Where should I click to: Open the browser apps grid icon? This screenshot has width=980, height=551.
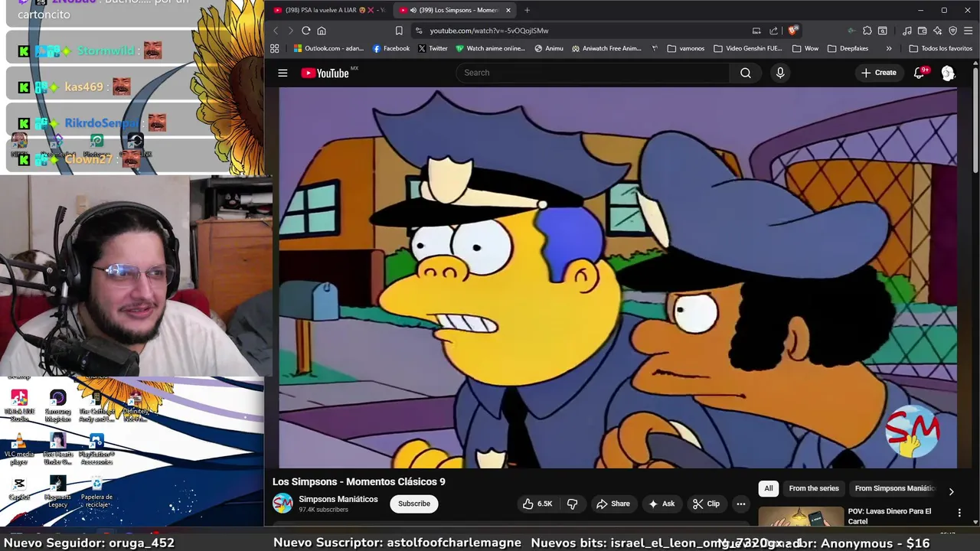coord(275,48)
